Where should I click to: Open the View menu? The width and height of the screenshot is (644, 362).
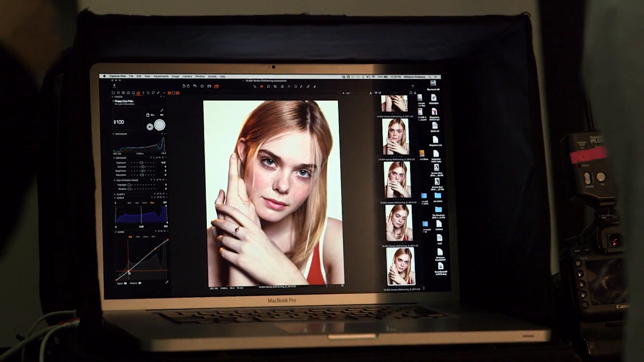[147, 76]
